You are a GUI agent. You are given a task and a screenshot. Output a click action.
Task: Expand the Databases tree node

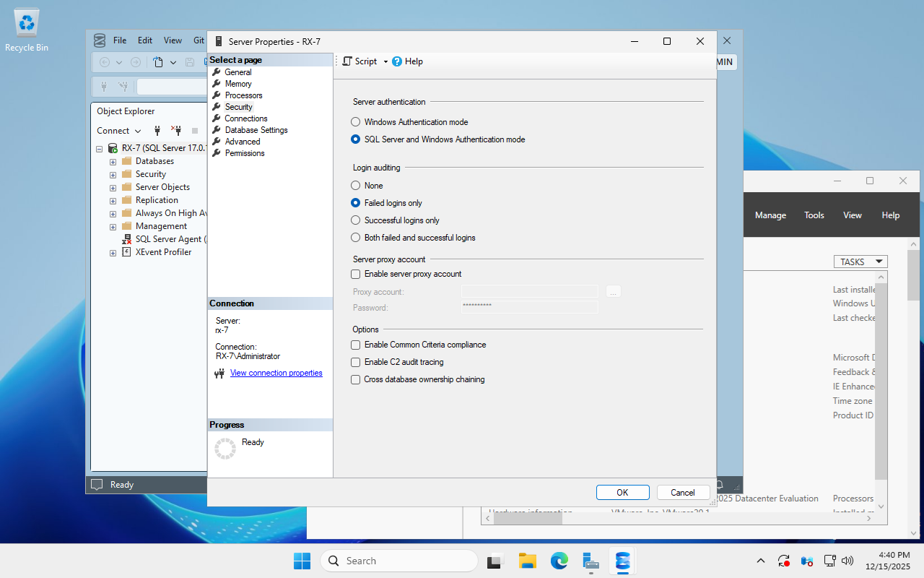pos(113,161)
